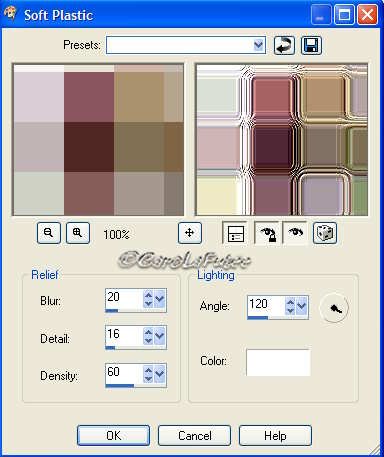Click the navigate pan cross-arrows icon
The image size is (384, 457).
190,233
